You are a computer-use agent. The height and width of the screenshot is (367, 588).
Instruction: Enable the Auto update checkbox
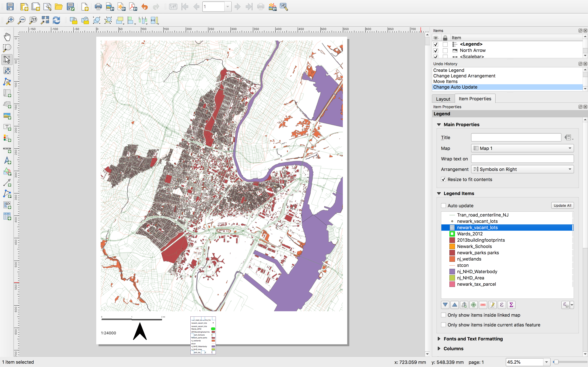tap(443, 206)
